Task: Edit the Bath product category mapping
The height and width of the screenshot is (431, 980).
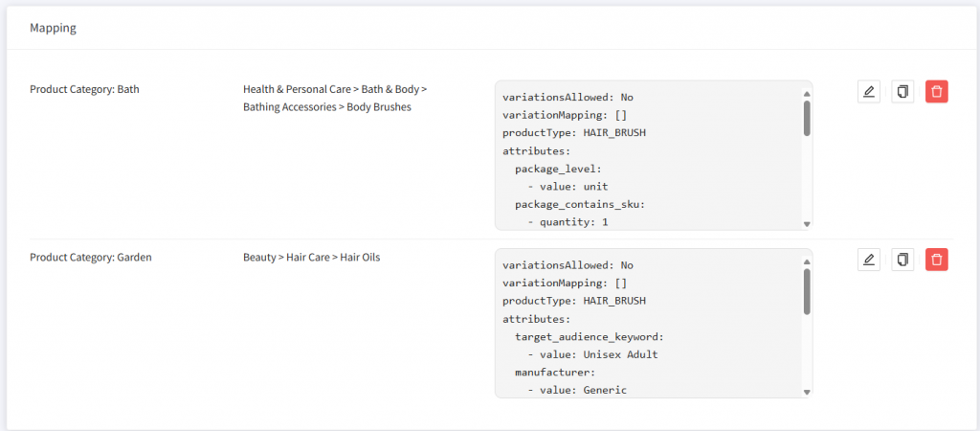Action: pos(868,92)
